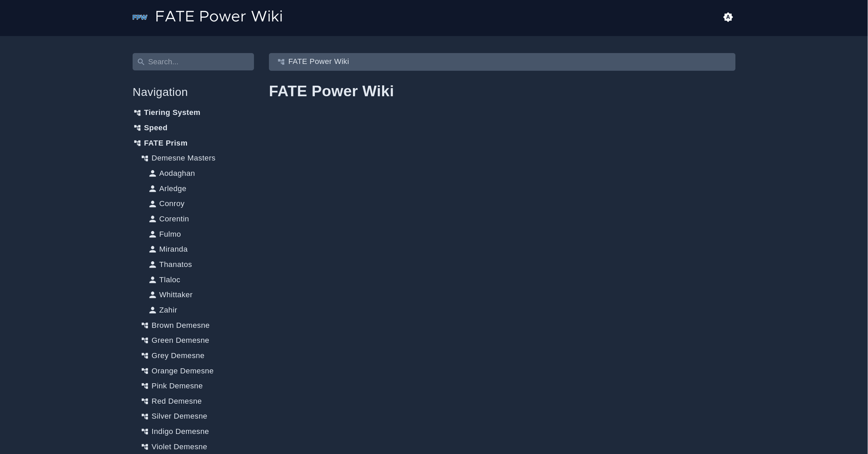
Task: Click the tree icon beside Speed
Action: tap(137, 128)
